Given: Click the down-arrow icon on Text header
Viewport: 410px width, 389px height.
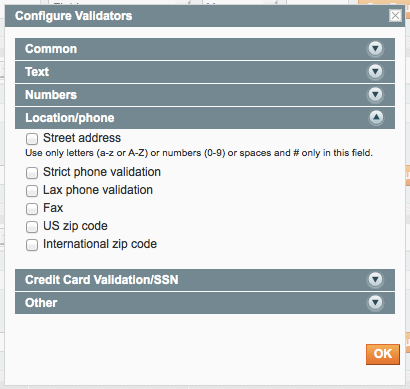Looking at the screenshot, I should point(375,72).
